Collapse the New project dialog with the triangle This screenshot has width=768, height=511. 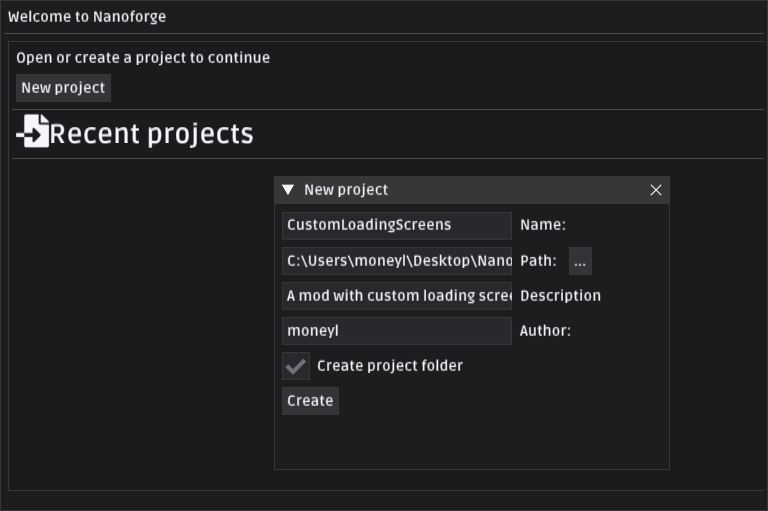[x=288, y=190]
